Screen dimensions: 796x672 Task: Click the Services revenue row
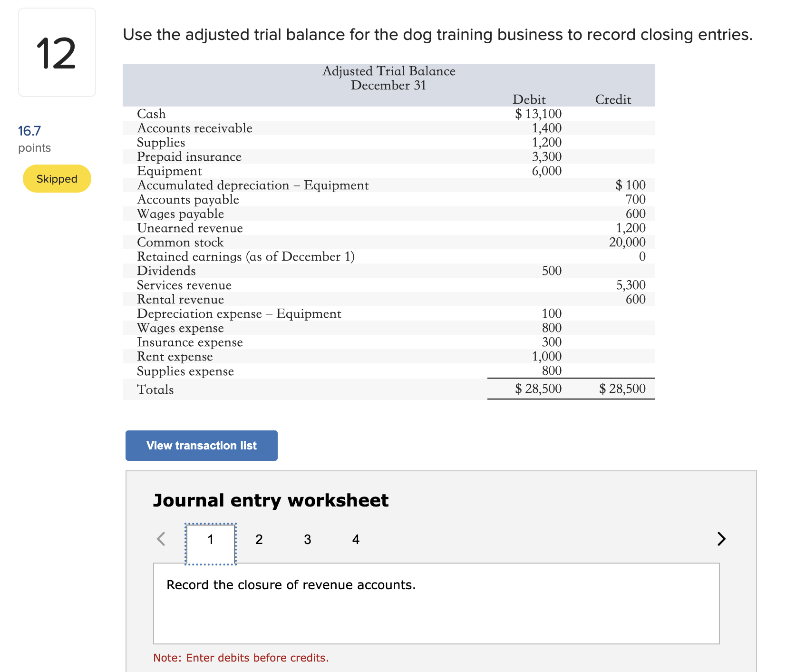(184, 285)
